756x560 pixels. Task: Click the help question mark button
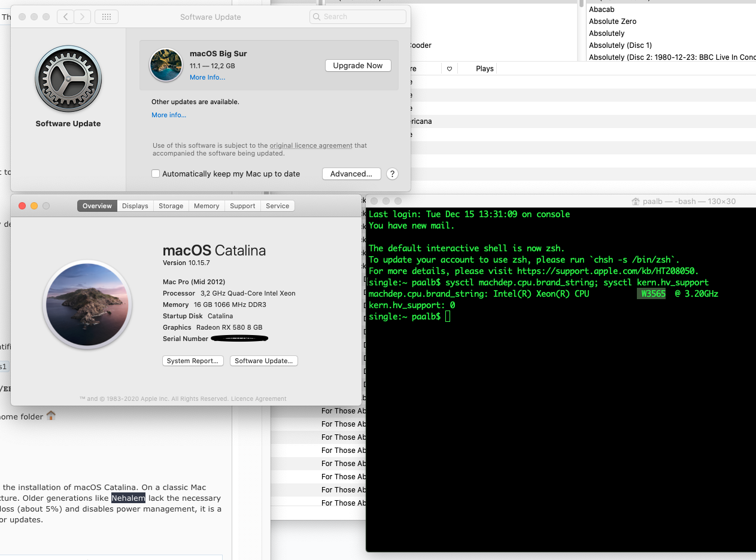pos(392,174)
